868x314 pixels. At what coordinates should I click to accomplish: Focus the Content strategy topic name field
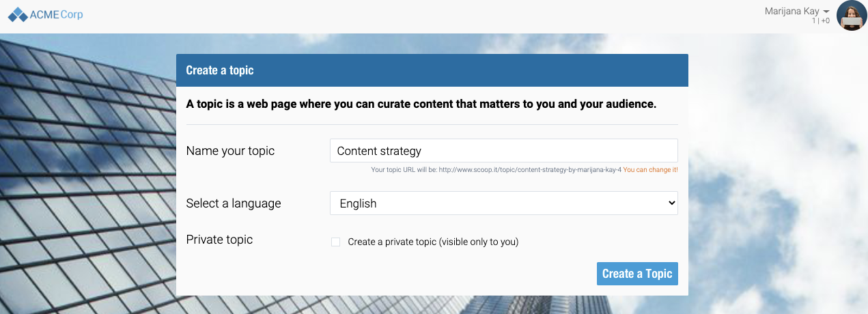pos(503,151)
